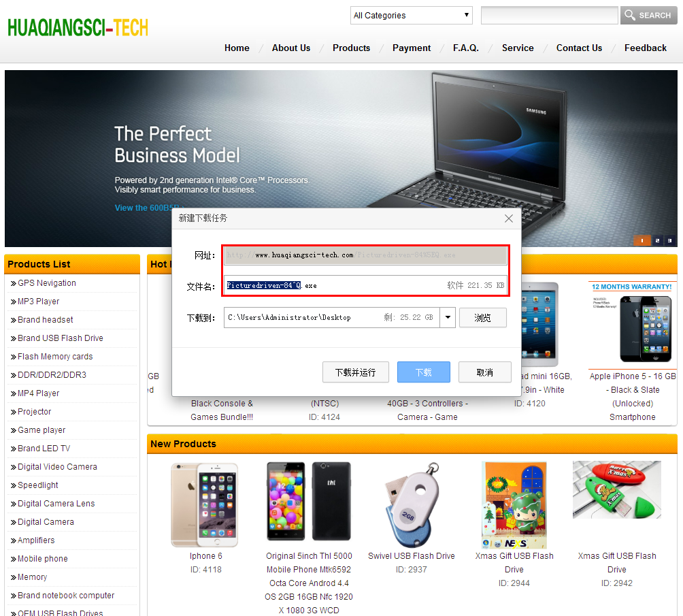683x616 pixels.
Task: Open MP3 Player category
Action: pos(38,302)
